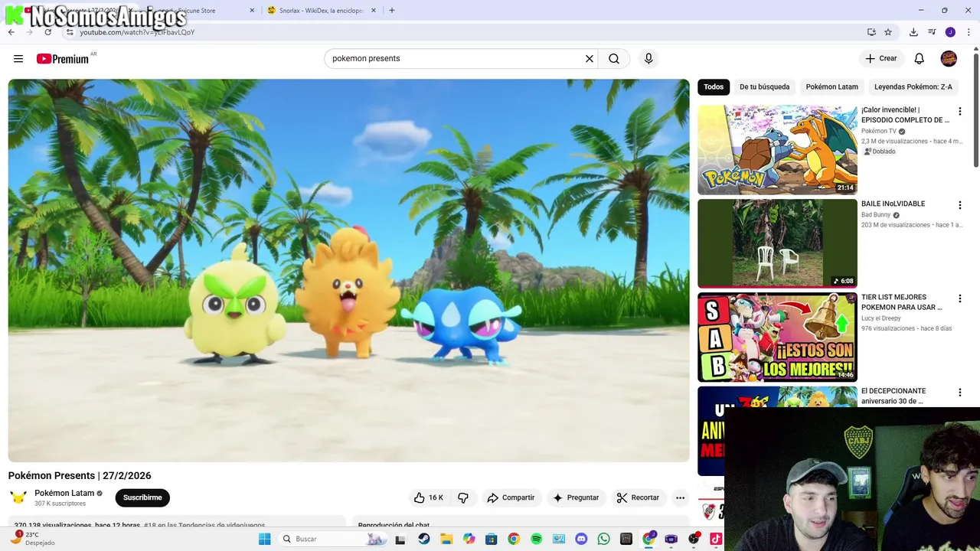Close the Snorlax WikiDex tab
Image resolution: width=980 pixels, height=551 pixels.
point(374,11)
